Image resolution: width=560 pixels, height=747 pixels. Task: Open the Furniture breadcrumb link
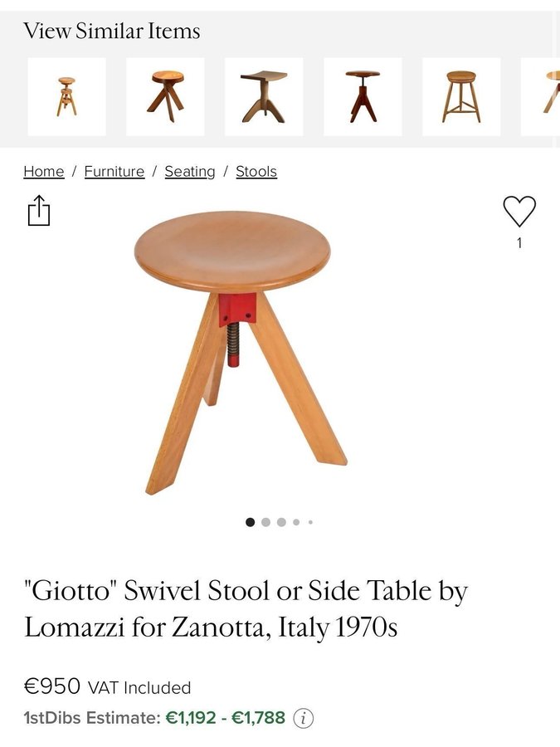114,172
